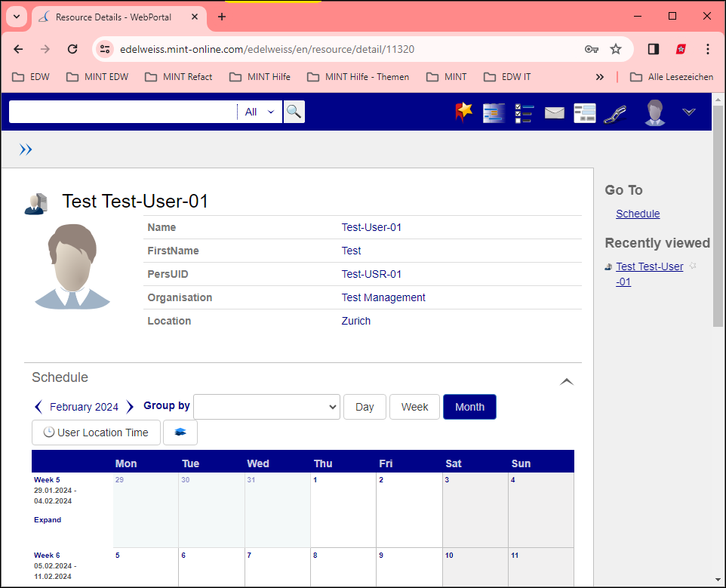726x588 pixels.
Task: Focus the portal search field
Action: coord(123,112)
